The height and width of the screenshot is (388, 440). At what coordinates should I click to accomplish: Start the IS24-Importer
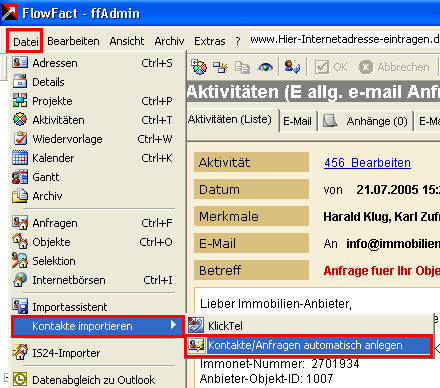click(x=93, y=353)
